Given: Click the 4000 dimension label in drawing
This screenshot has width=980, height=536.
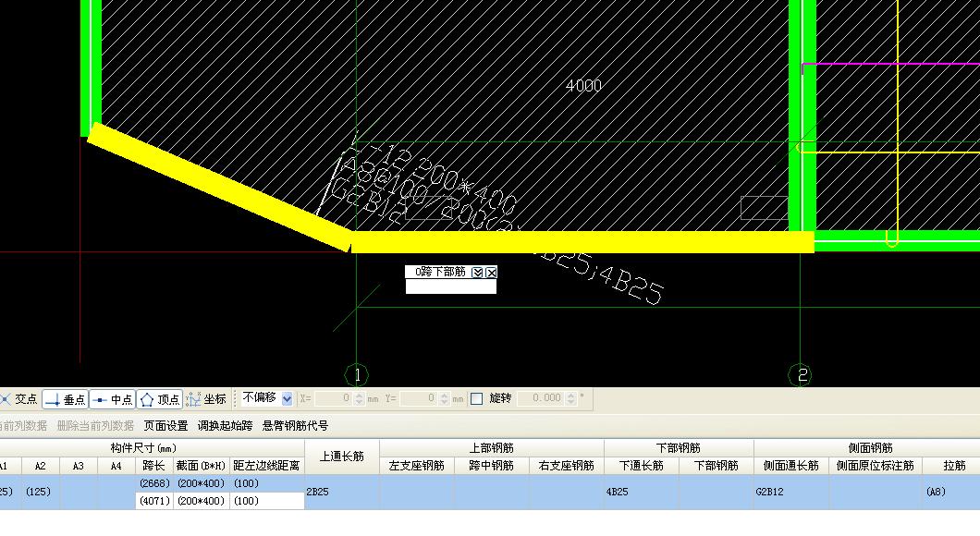Looking at the screenshot, I should point(583,85).
